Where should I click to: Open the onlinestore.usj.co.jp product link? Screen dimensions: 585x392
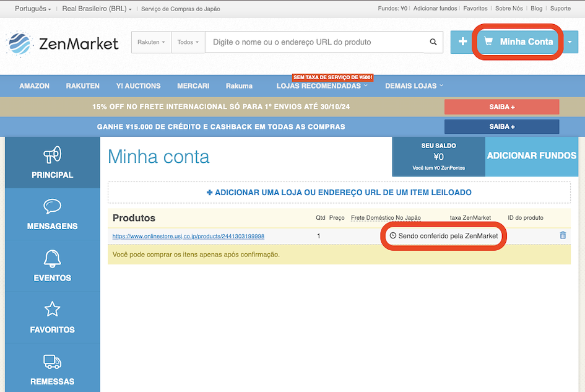(188, 237)
